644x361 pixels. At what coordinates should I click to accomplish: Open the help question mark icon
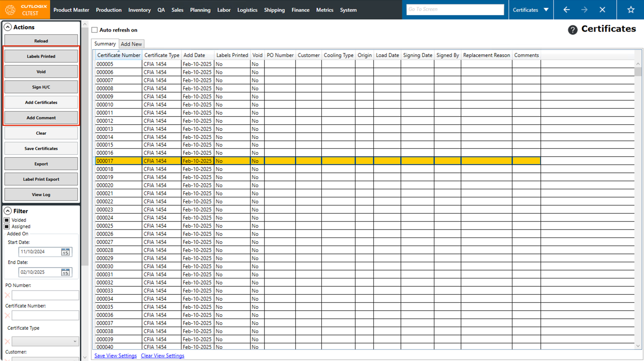pos(573,29)
